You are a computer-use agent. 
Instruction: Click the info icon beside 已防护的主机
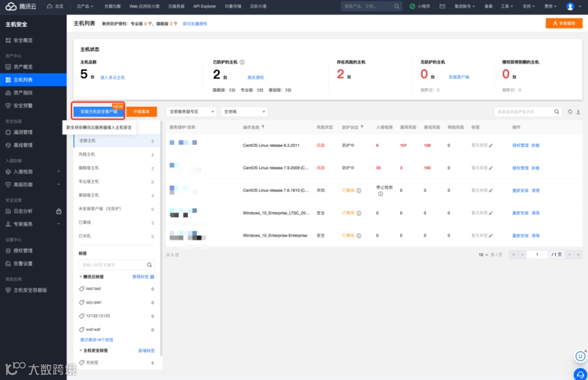tap(242, 62)
